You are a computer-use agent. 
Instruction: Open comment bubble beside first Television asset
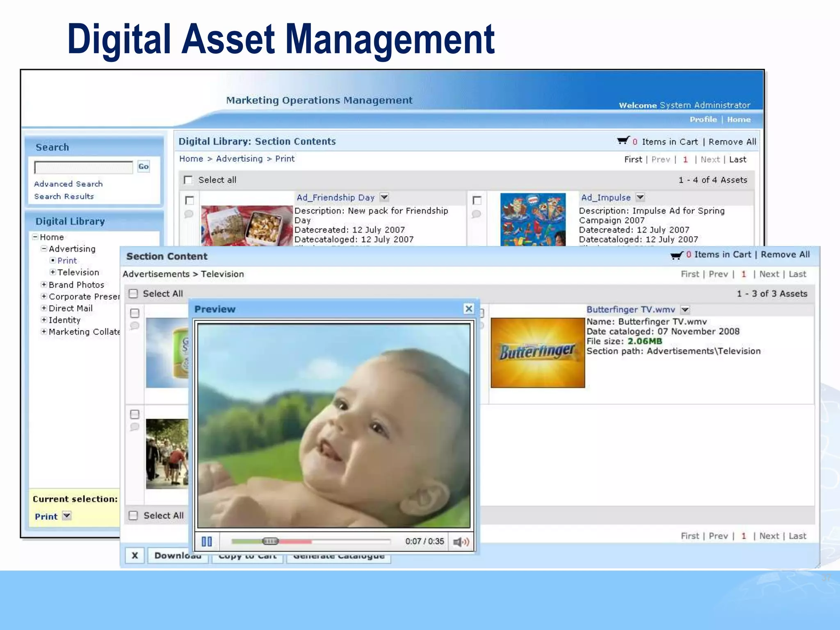(x=135, y=326)
